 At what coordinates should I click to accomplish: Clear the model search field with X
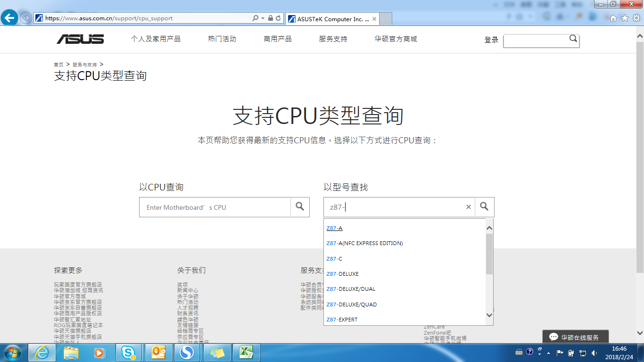click(469, 207)
